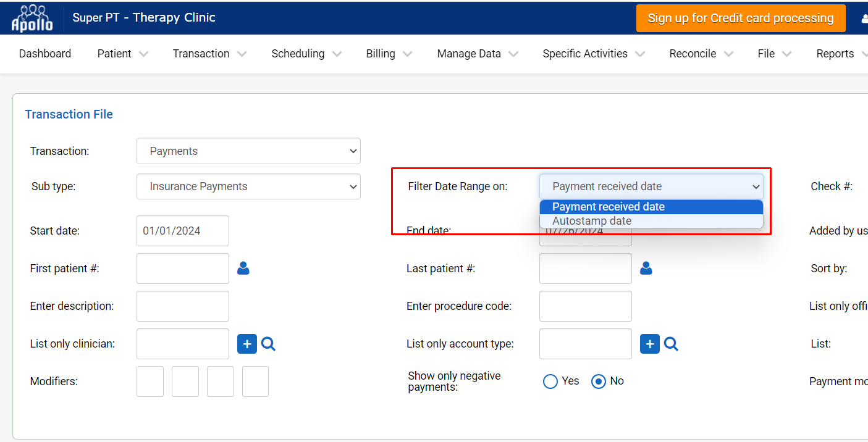
Task: Click Sign up for Credit card processing button
Action: pyautogui.click(x=741, y=19)
